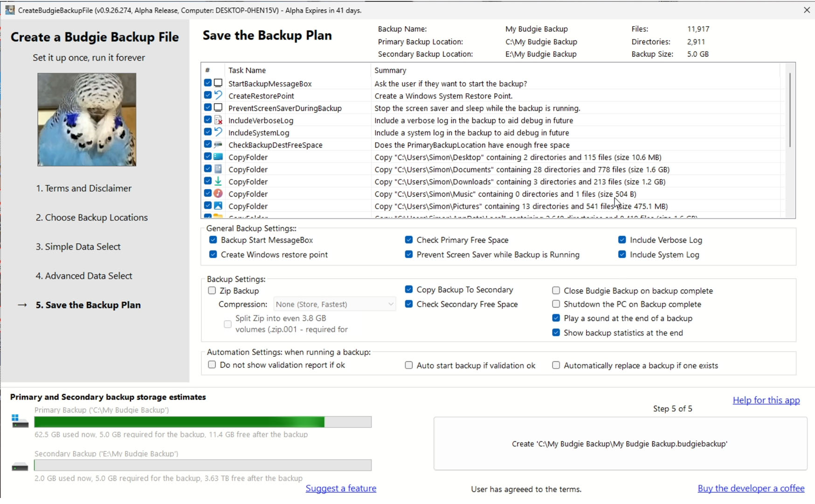Click the CreateRestorePoint restore arrow icon
This screenshot has width=815, height=504.
(218, 95)
